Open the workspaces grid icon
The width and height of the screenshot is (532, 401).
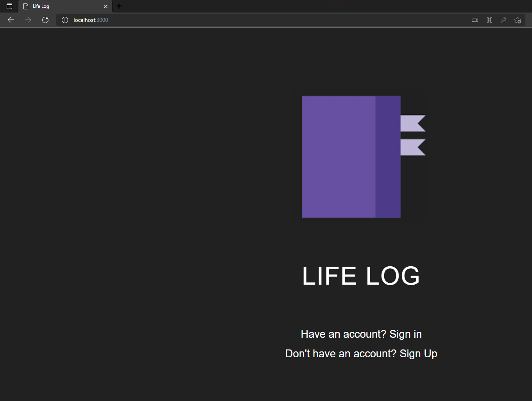(489, 20)
